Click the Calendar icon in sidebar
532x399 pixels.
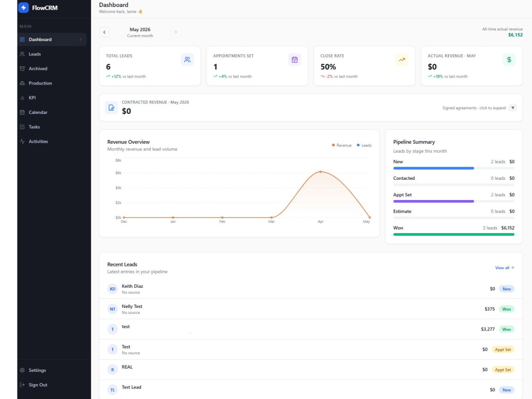[22, 112]
